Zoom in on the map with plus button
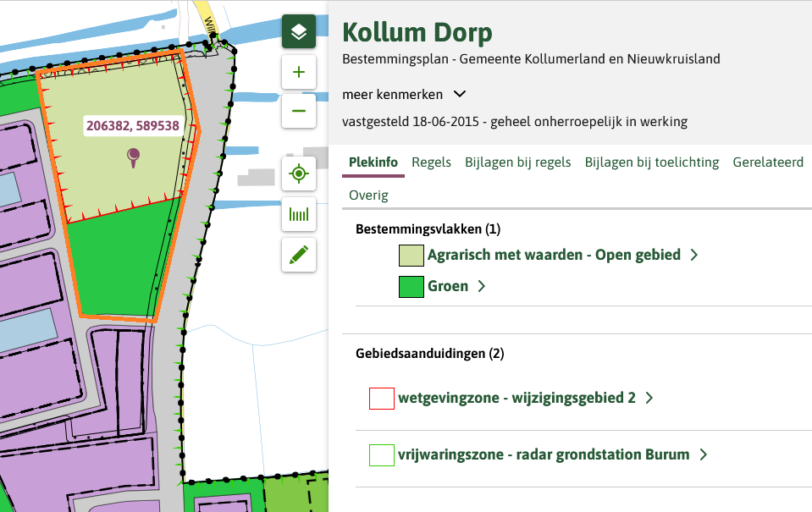The image size is (812, 512). pos(299,72)
